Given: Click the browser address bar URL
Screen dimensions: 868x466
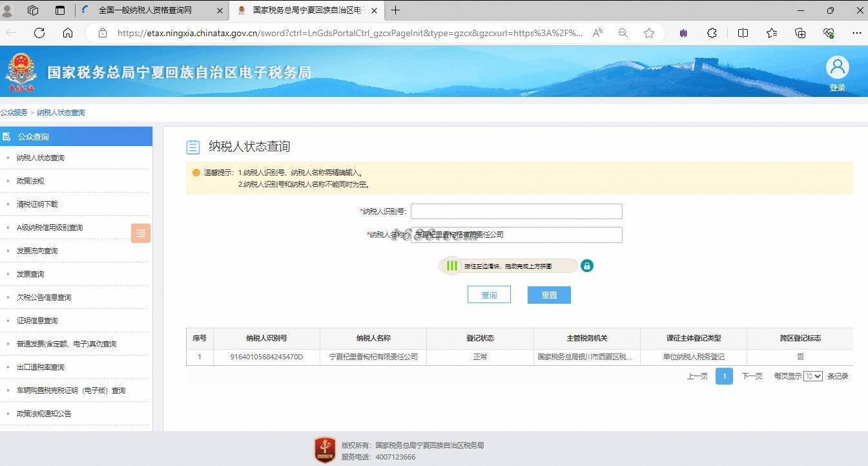Looking at the screenshot, I should (x=349, y=33).
